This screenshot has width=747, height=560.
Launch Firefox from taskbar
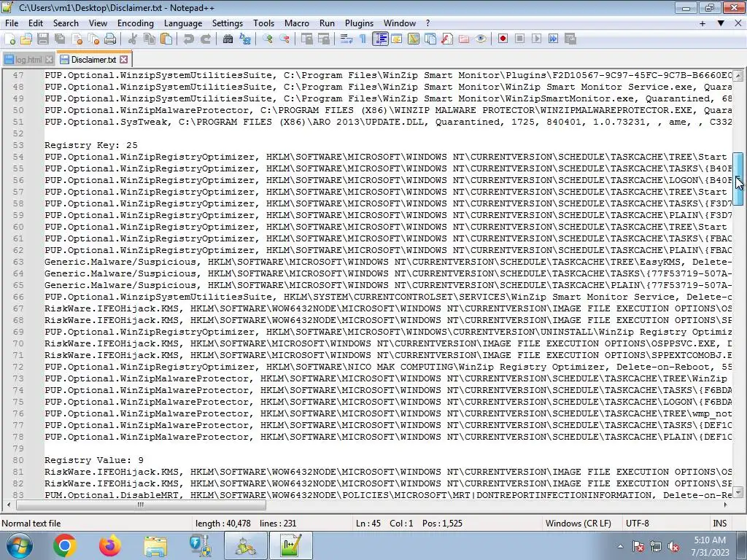[x=110, y=545]
